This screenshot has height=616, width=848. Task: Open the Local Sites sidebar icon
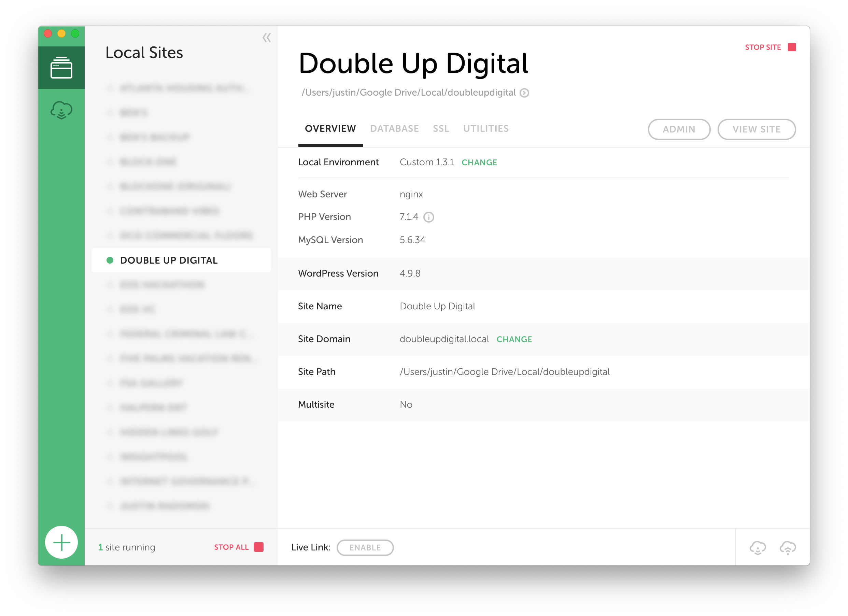point(61,68)
